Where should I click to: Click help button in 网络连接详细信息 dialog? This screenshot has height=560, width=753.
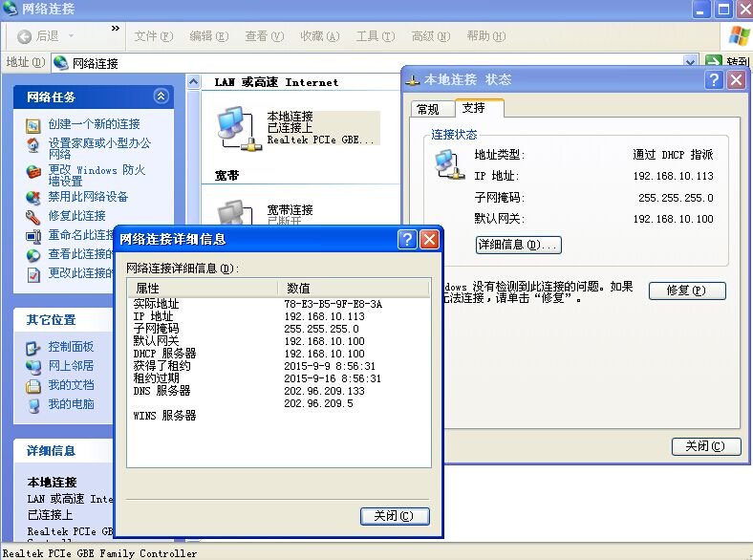point(407,239)
